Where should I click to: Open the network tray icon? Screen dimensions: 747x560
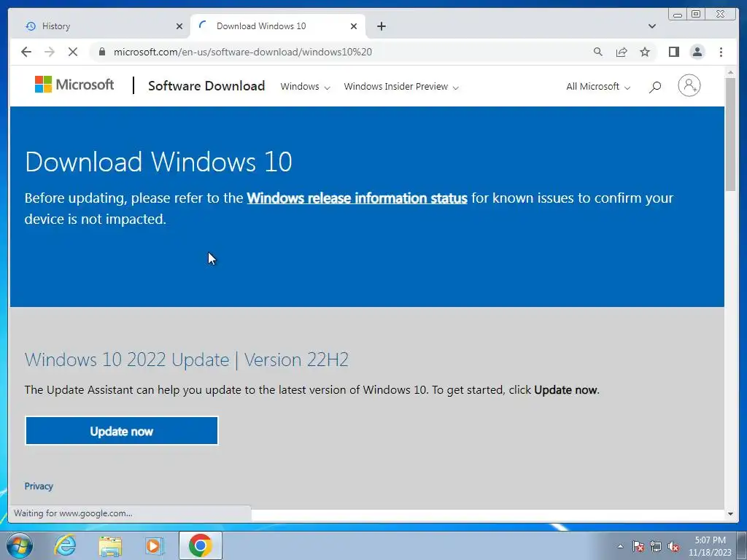click(x=656, y=546)
